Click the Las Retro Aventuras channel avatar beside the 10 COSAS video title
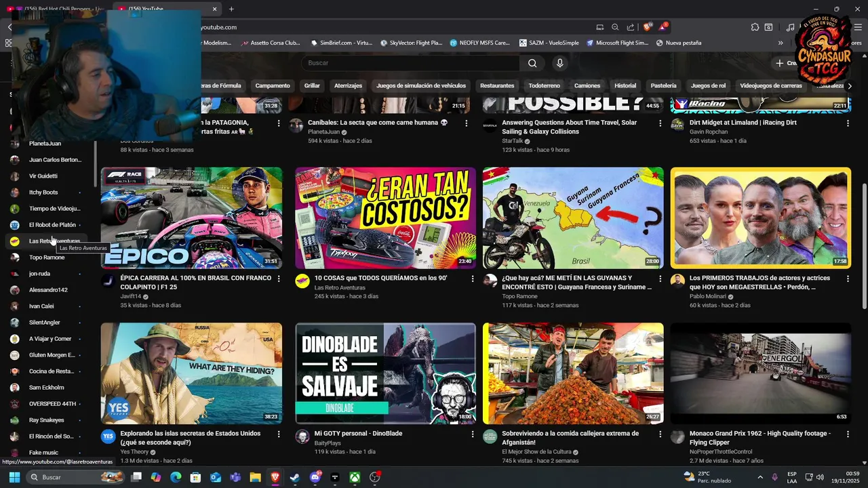The height and width of the screenshot is (488, 868). [302, 281]
